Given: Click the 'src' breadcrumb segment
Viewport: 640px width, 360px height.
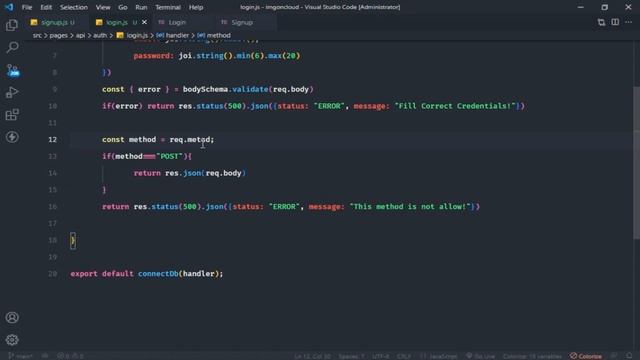Looking at the screenshot, I should 37,36.
